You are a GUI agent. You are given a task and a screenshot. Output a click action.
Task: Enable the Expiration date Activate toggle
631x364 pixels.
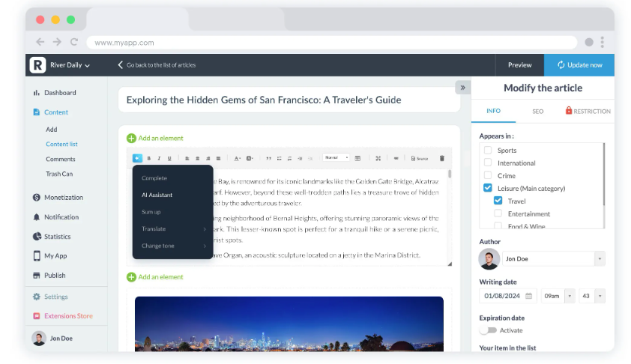tap(489, 330)
